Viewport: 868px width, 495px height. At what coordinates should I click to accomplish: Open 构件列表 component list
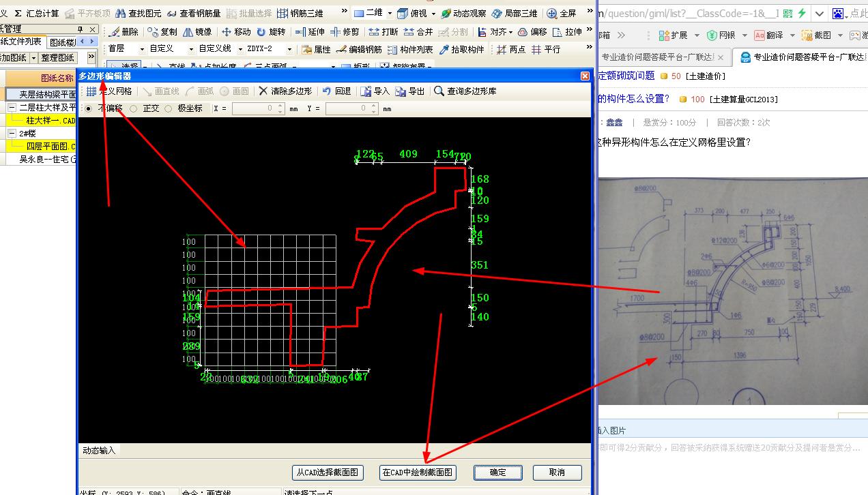[x=410, y=49]
